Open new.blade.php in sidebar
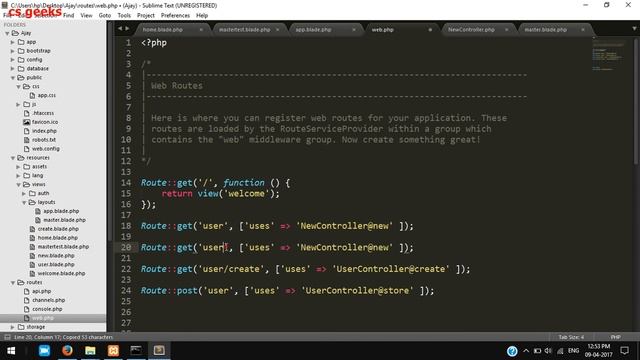 56,256
